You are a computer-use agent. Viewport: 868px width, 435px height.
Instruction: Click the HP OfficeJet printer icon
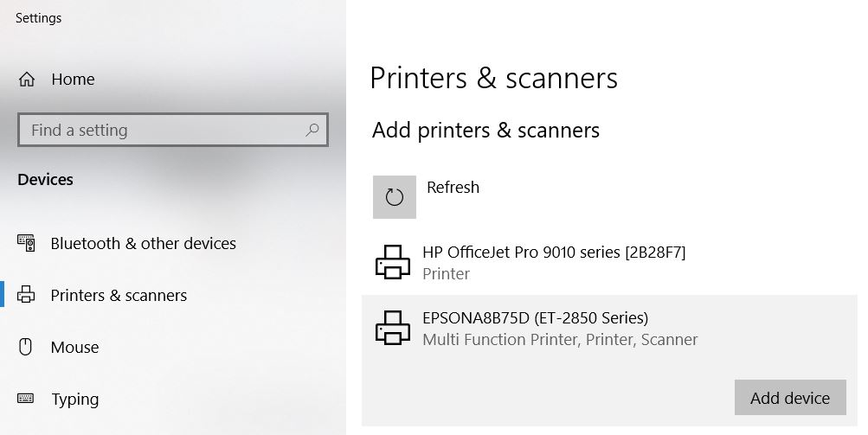[393, 262]
